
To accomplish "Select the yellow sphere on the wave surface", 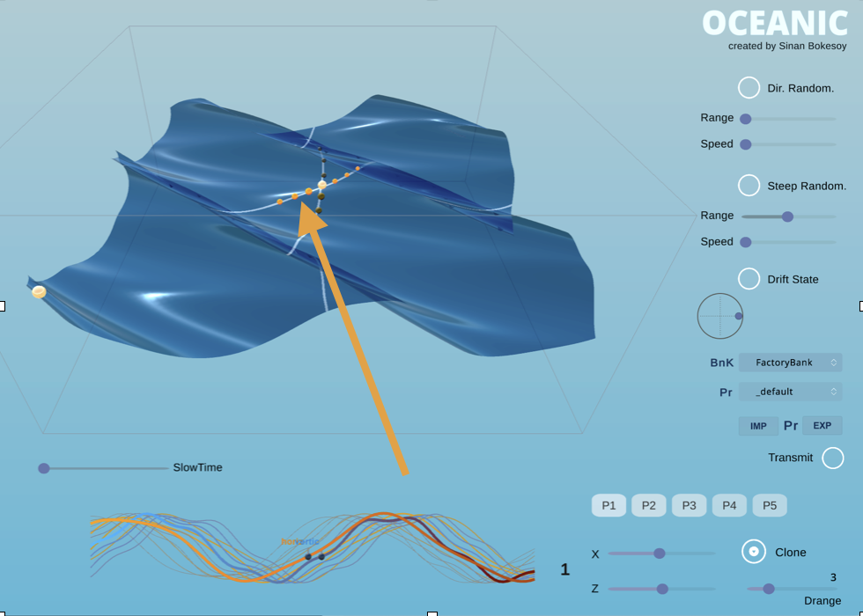I will (x=39, y=291).
